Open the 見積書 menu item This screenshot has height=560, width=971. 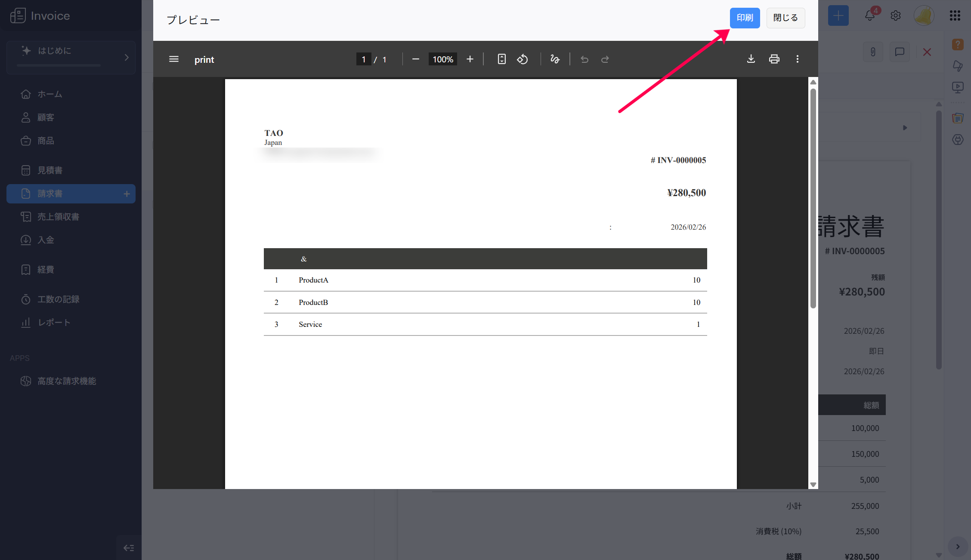click(x=50, y=170)
